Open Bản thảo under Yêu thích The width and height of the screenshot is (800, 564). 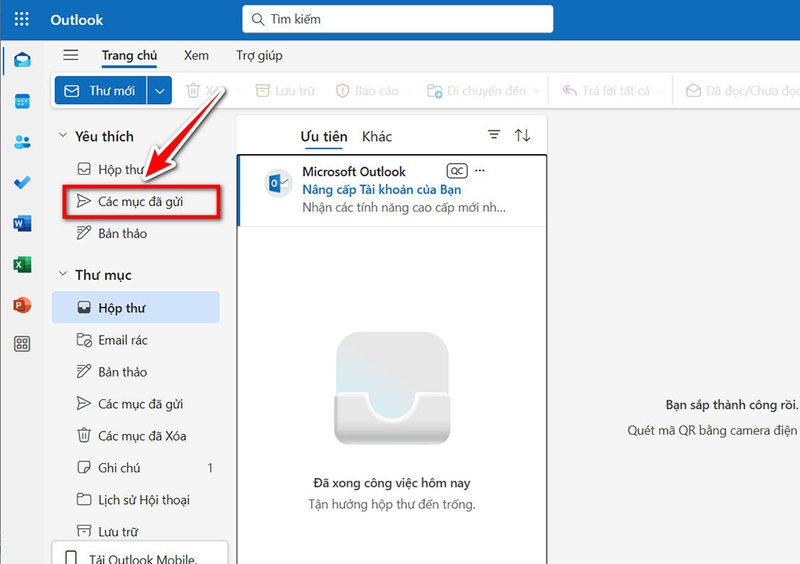pyautogui.click(x=136, y=233)
